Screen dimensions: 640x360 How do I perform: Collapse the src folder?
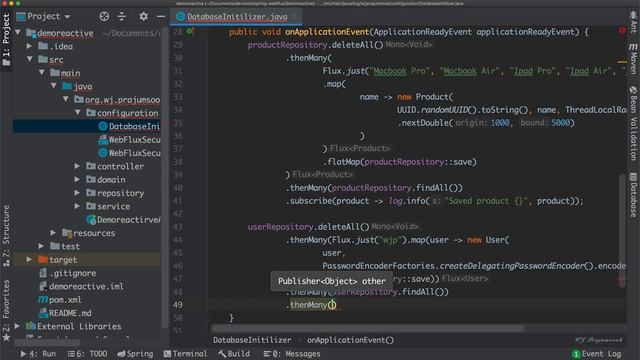30,59
